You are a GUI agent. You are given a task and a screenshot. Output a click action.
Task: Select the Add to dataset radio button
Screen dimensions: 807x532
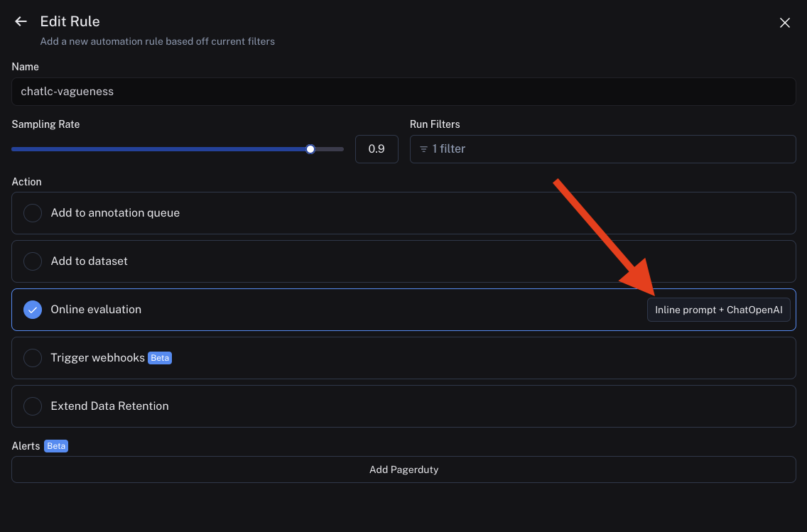[x=33, y=261]
